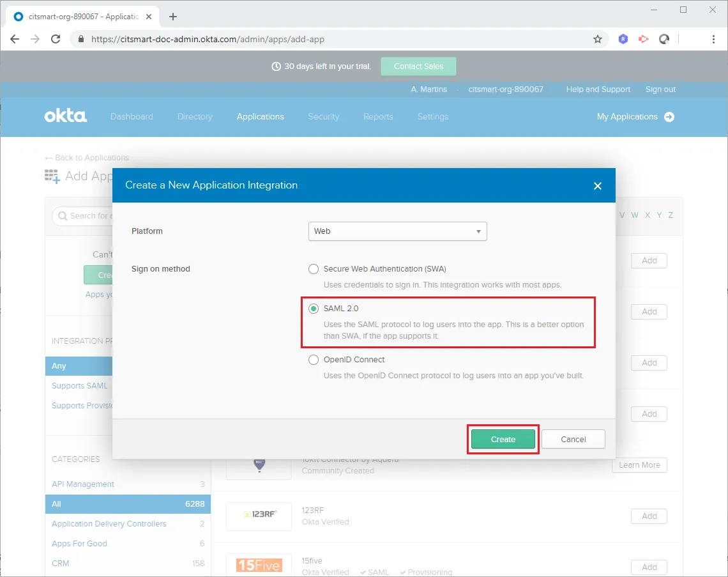Jump to letter Y in alphabet filter

click(x=659, y=215)
